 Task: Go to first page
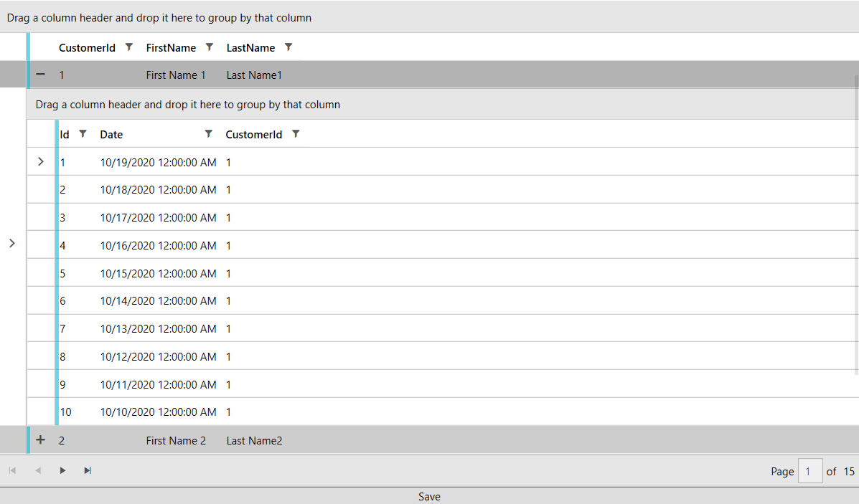[x=12, y=470]
